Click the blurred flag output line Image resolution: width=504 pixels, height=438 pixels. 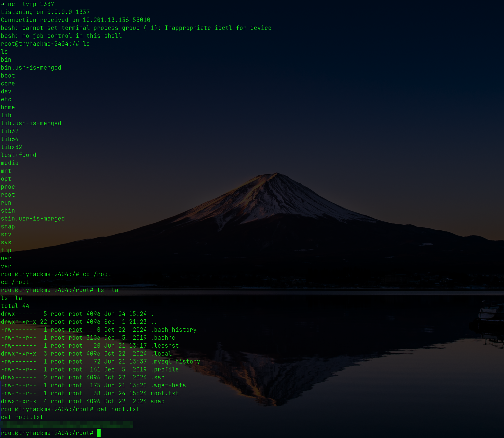[67, 425]
